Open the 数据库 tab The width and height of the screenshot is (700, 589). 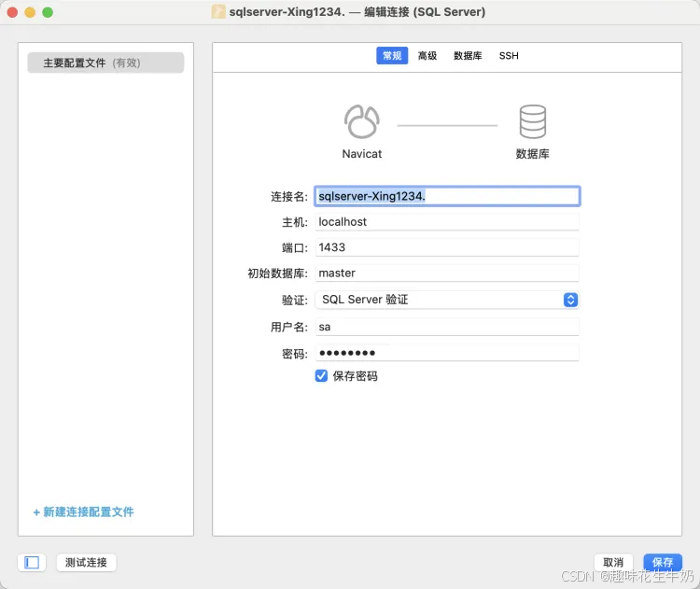[468, 56]
